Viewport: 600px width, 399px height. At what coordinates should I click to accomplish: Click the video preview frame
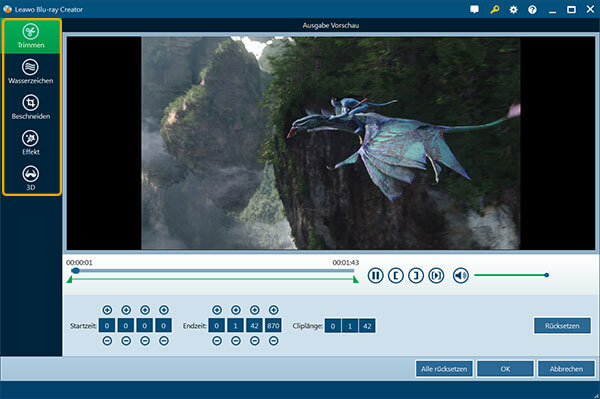(331, 143)
